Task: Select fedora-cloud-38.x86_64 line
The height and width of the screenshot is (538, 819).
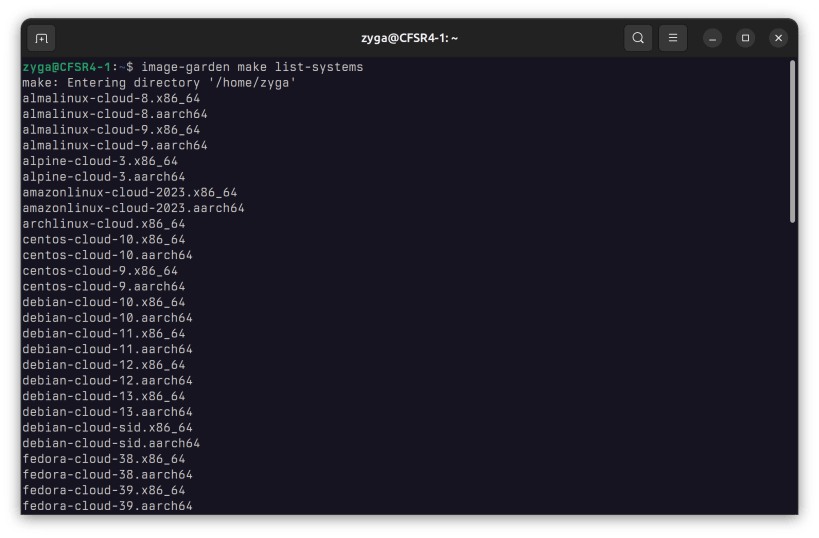Action: (x=104, y=459)
